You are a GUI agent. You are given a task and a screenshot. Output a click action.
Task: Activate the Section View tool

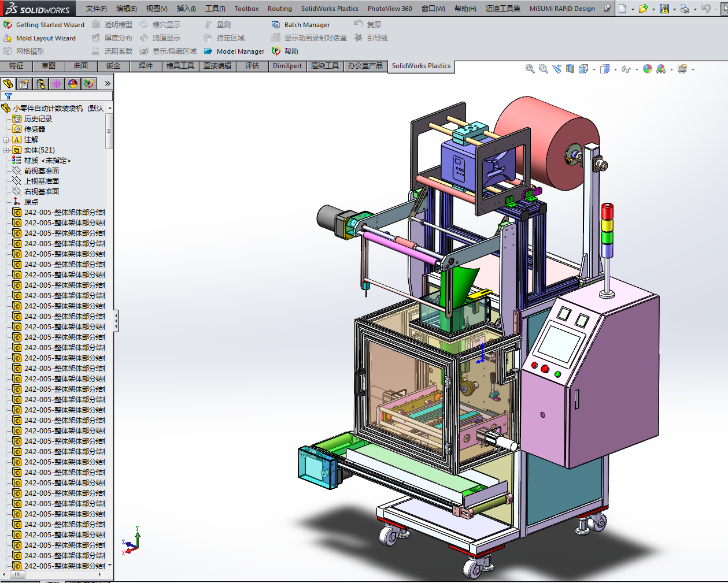(570, 69)
